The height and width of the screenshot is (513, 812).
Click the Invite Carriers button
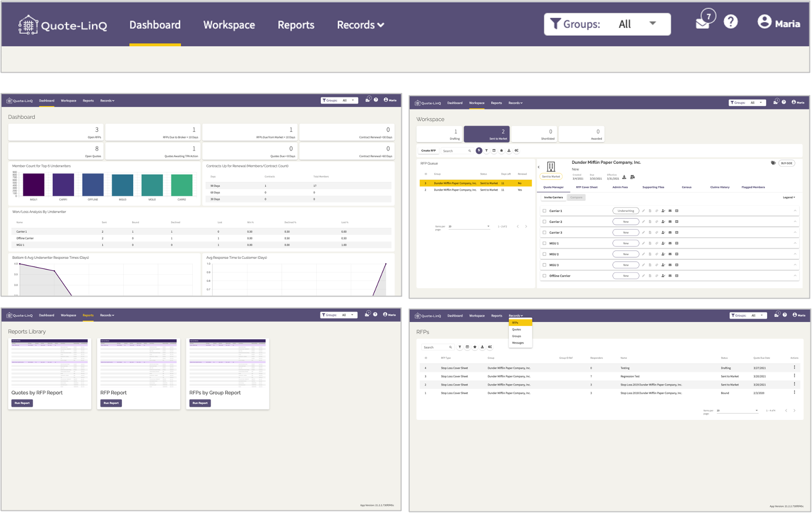[x=553, y=198]
